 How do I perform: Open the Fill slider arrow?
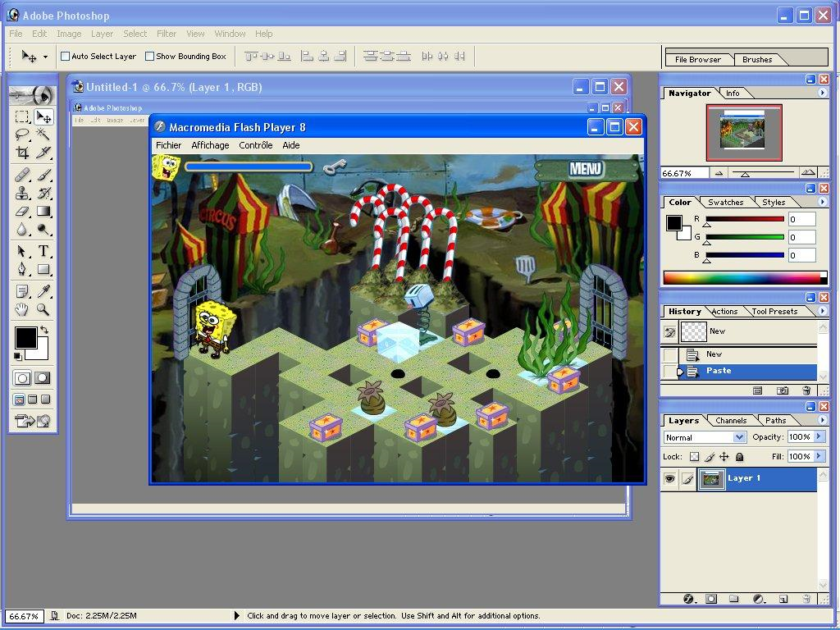tap(819, 456)
